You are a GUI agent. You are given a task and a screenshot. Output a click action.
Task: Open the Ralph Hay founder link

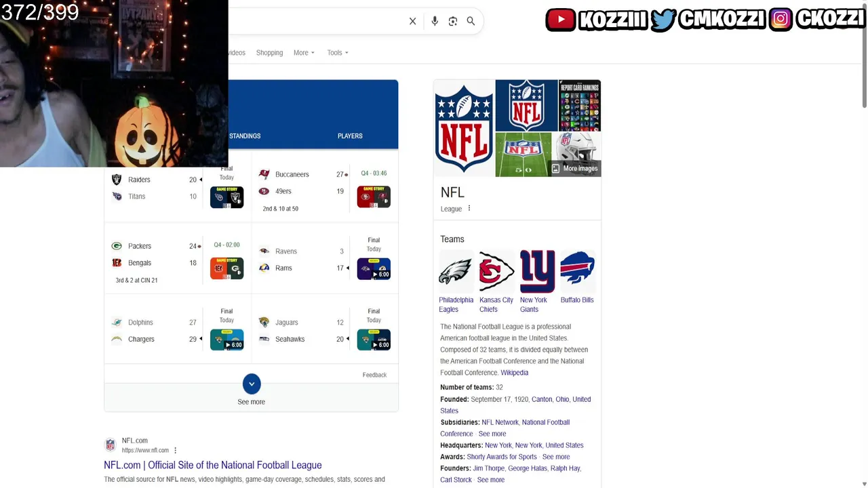coord(565,468)
